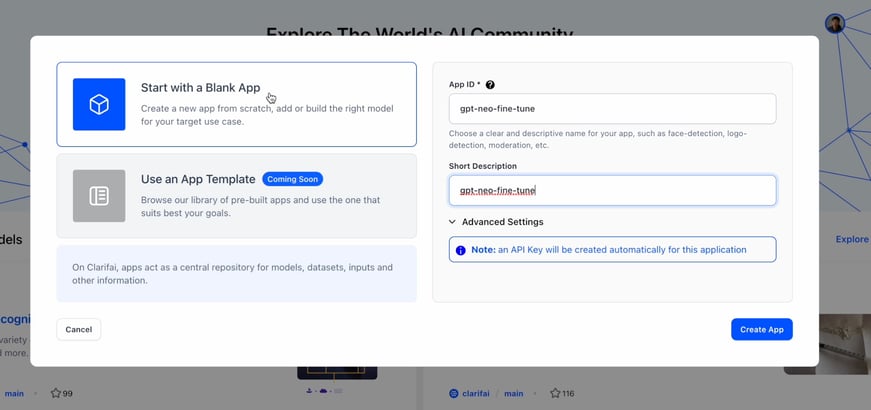Click the App ID help question mark
This screenshot has width=871, height=410.
[x=490, y=85]
